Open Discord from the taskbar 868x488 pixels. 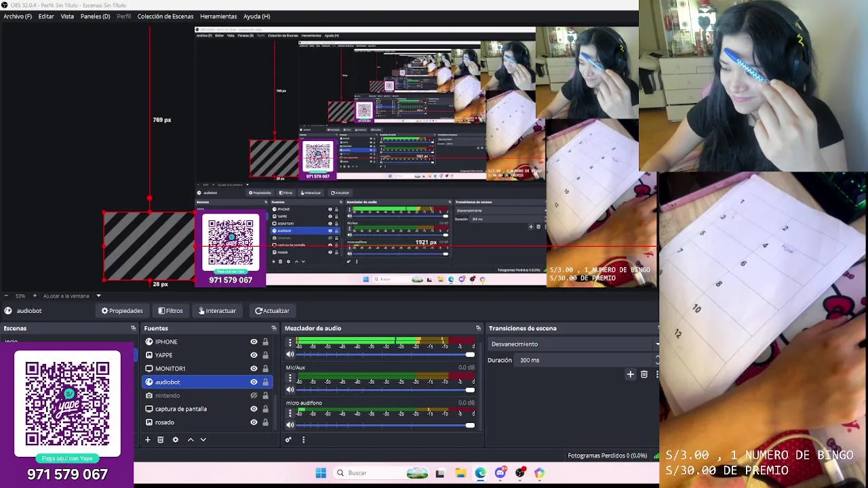pyautogui.click(x=500, y=473)
